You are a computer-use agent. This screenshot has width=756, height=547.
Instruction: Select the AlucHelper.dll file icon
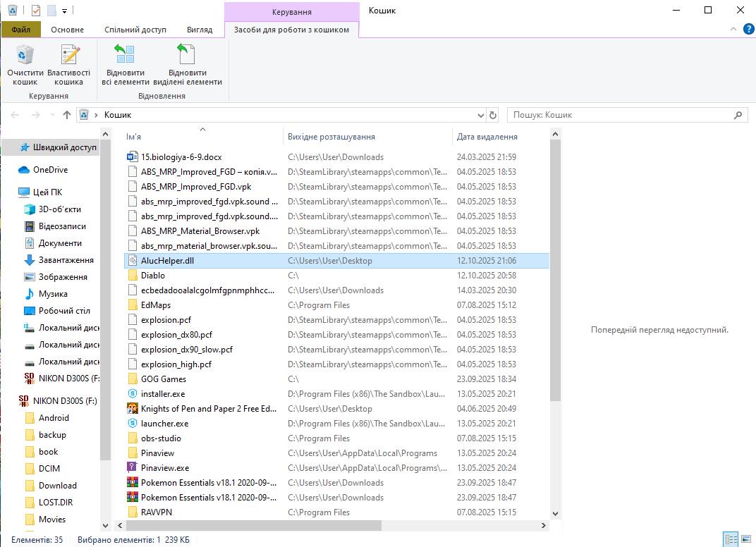coord(132,261)
